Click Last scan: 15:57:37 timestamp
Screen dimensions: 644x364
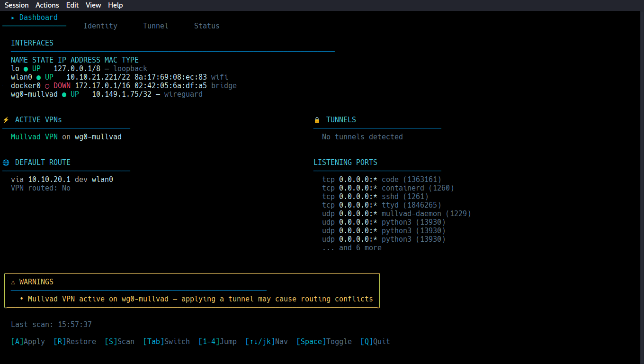52,325
